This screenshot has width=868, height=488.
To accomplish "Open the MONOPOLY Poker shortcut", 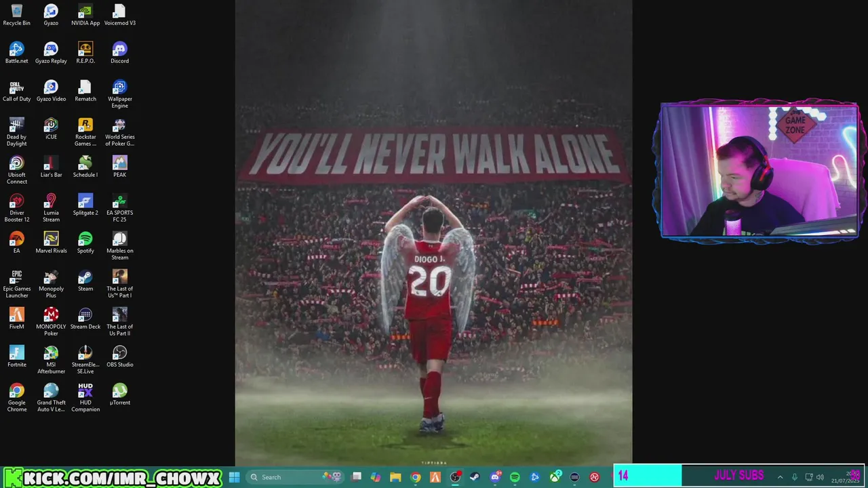I will pyautogui.click(x=51, y=322).
